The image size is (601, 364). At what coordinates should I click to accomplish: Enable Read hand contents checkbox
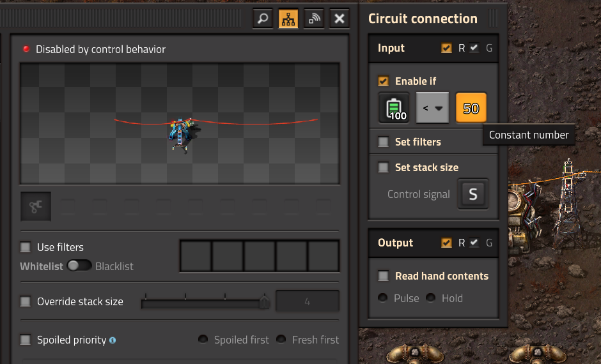tap(383, 276)
